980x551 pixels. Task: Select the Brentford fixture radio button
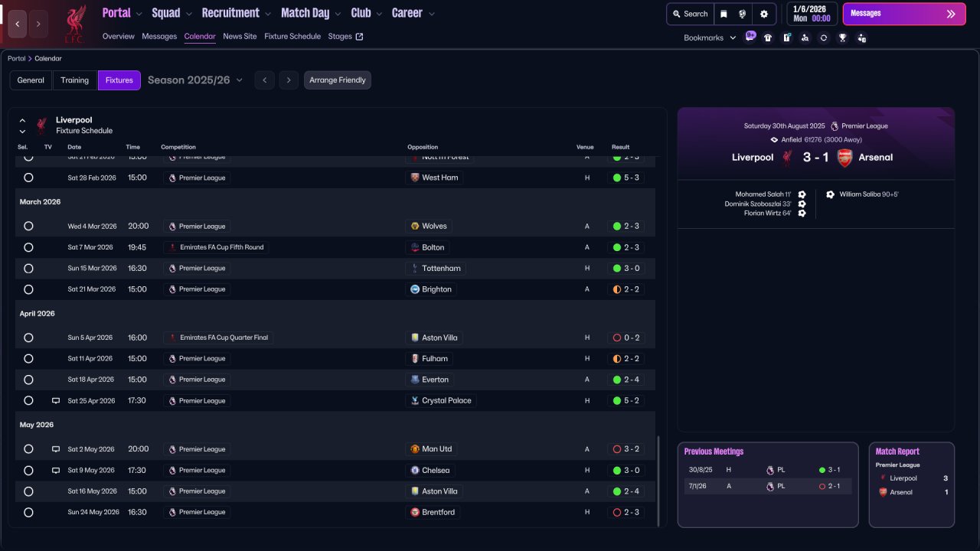pos(28,512)
